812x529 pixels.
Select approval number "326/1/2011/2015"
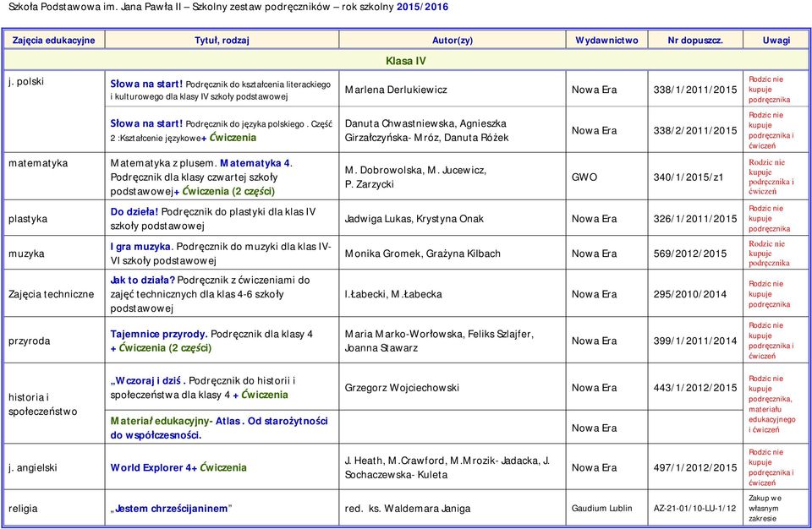tap(695, 218)
